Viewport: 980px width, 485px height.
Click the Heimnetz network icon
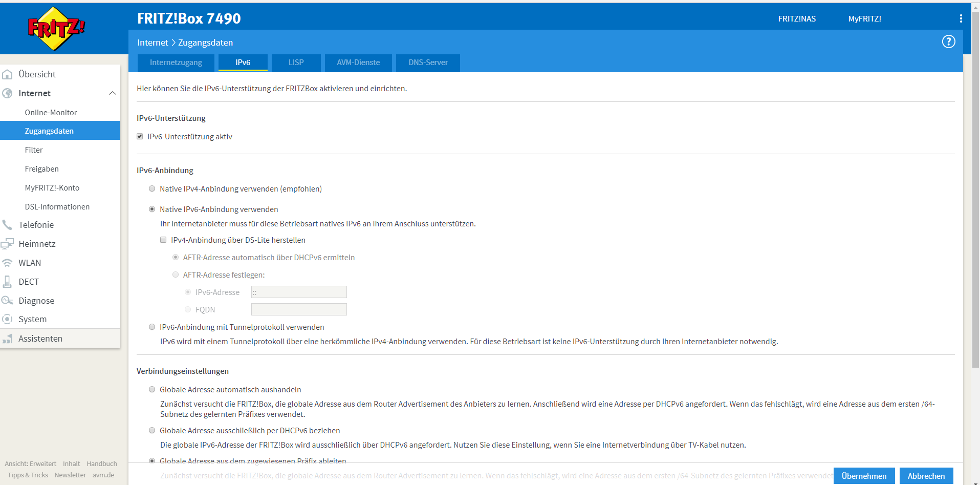[x=7, y=244]
